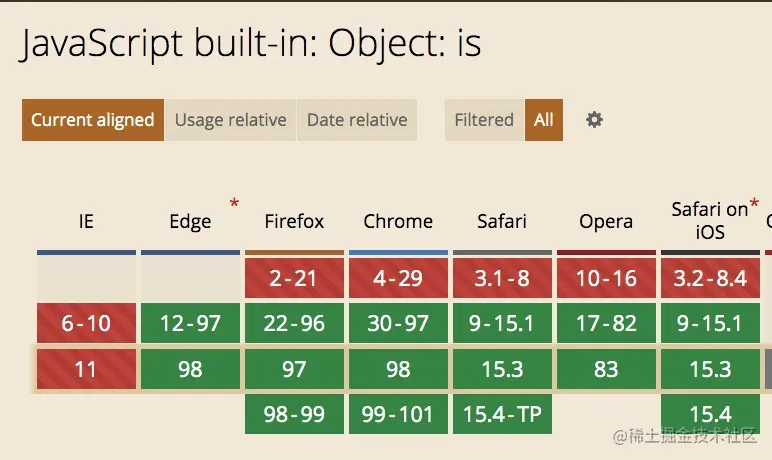
Task: Select the Firefox 2-21 red cell
Action: [294, 278]
